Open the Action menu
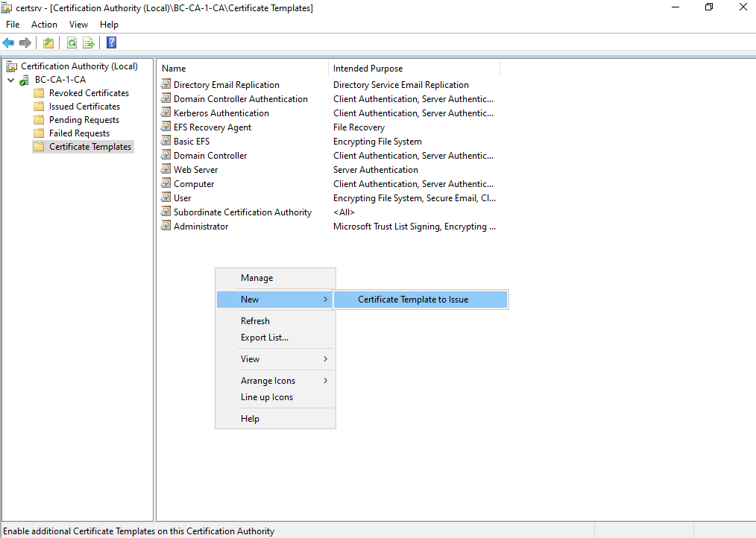 pos(44,25)
